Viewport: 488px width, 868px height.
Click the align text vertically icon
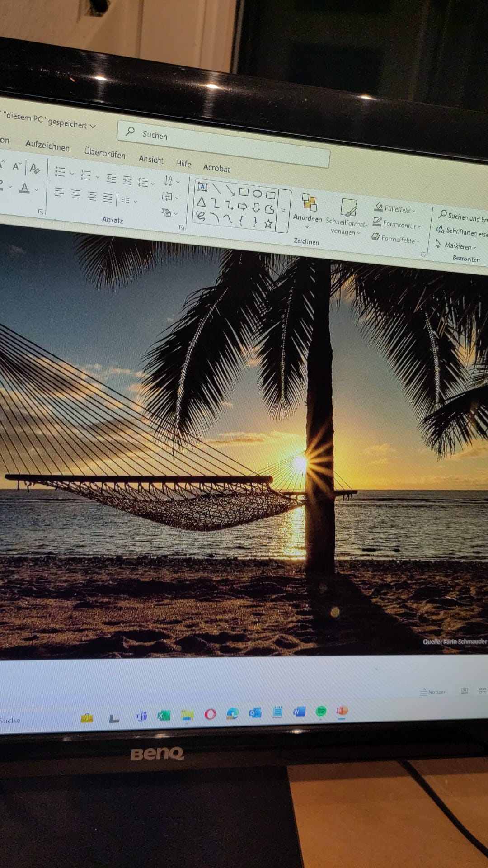click(167, 196)
